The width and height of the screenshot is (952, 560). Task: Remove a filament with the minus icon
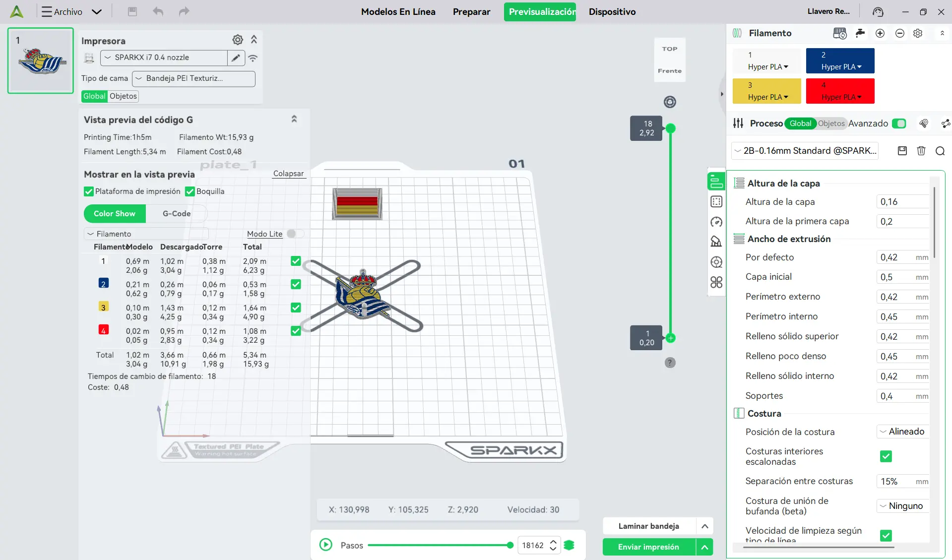point(899,33)
